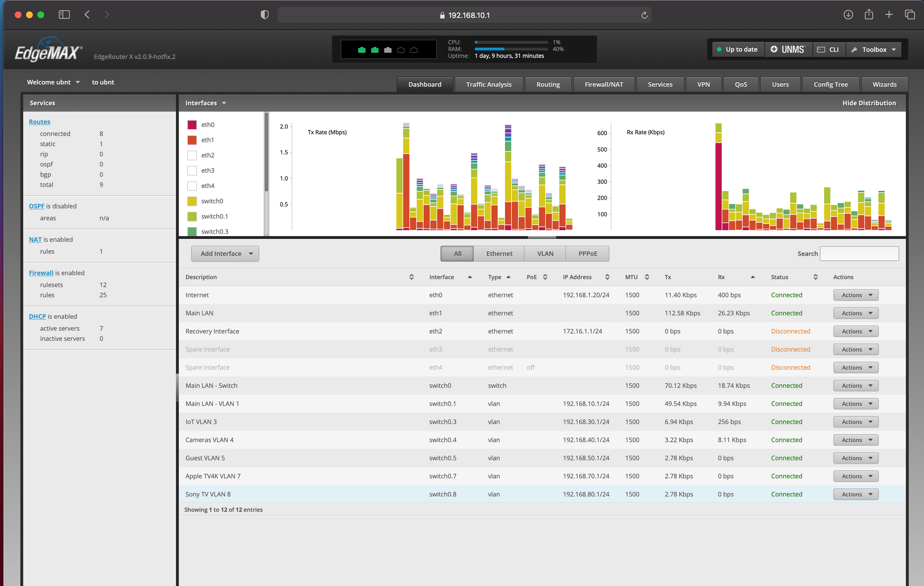Open the Firewall/NAT tab
Image resolution: width=924 pixels, height=586 pixels.
603,84
